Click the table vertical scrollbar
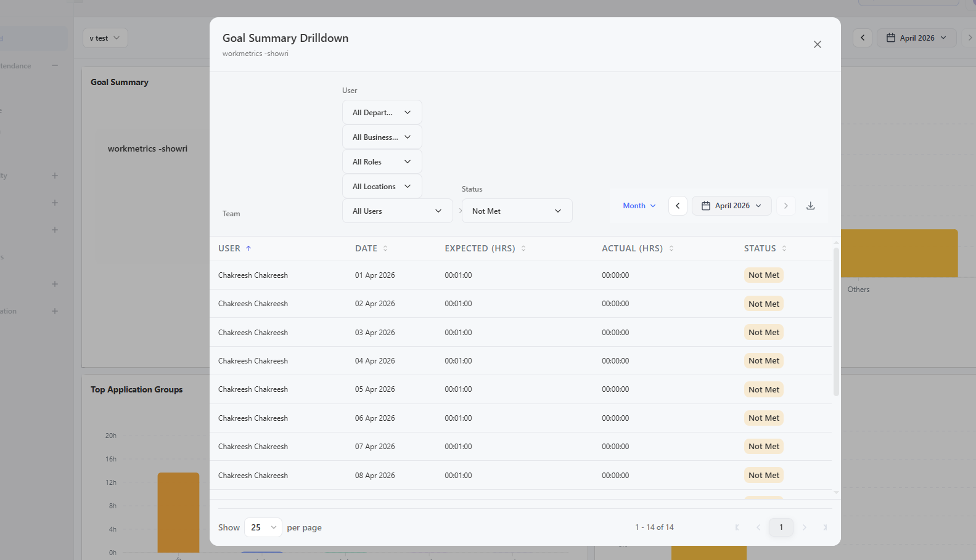Viewport: 976px width, 560px height. coord(836,321)
